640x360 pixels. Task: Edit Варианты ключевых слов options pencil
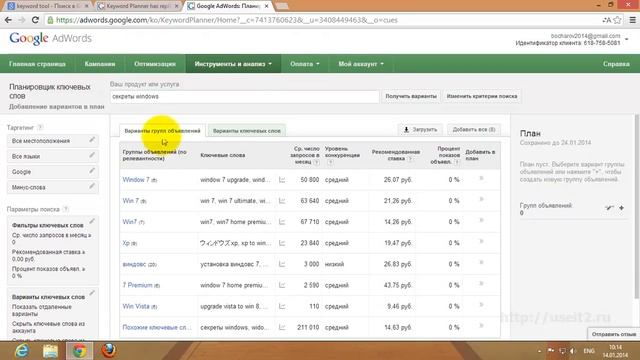coord(92,293)
